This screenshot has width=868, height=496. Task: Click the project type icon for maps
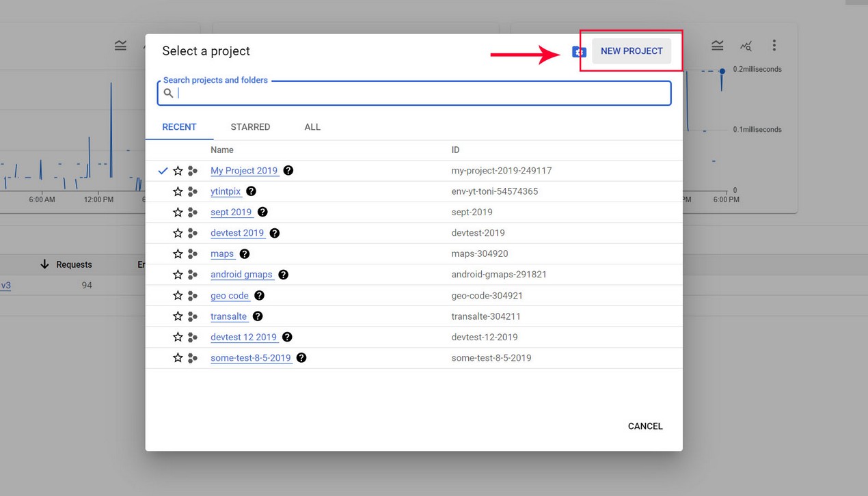pyautogui.click(x=193, y=254)
